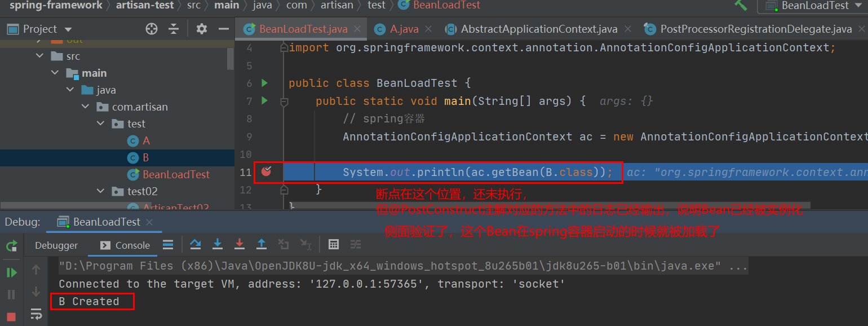Viewport: 868px width, 326px height.
Task: Stop the debug session
Action: [11, 316]
